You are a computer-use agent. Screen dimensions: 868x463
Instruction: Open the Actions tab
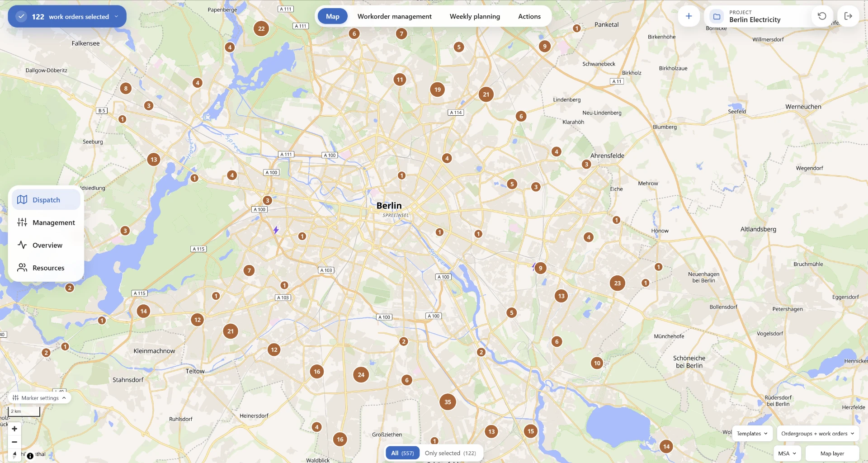[529, 16]
